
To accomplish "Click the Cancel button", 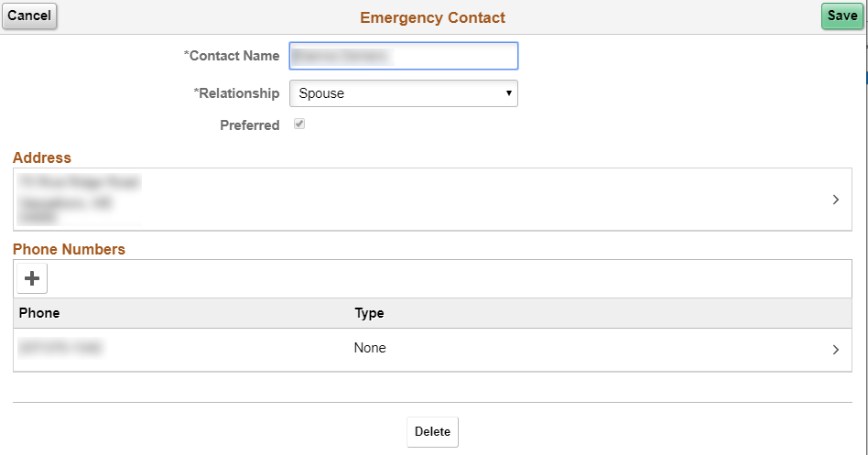I will point(29,16).
